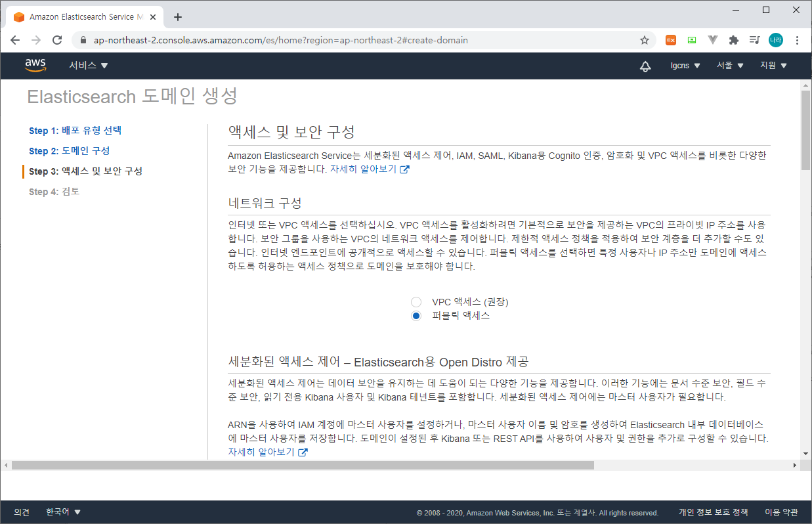Screen dimensions: 812x524
Task: Open the lgcns account dropdown
Action: 685,66
